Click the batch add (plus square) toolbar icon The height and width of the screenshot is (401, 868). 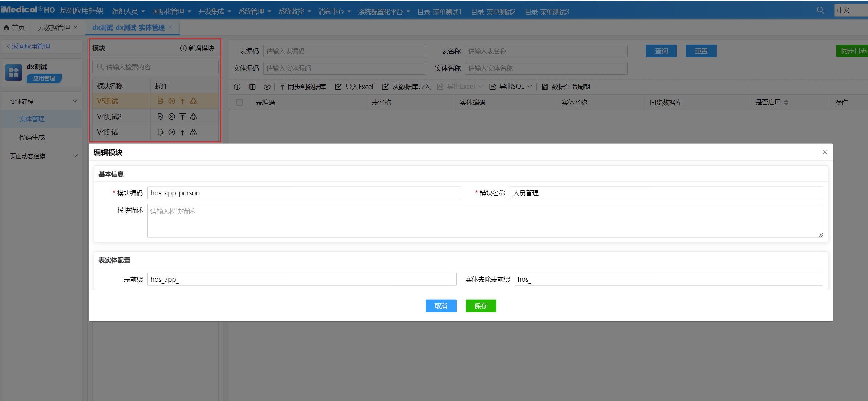(x=252, y=87)
